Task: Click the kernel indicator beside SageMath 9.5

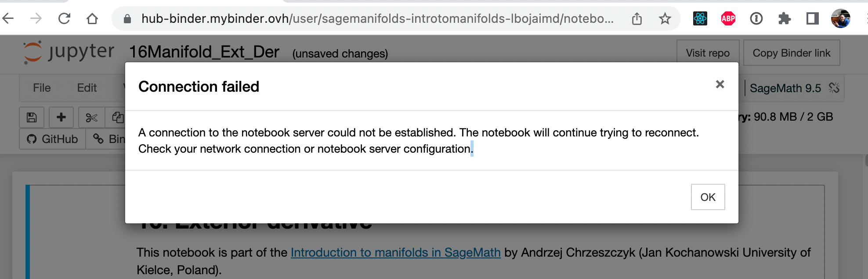Action: click(833, 88)
